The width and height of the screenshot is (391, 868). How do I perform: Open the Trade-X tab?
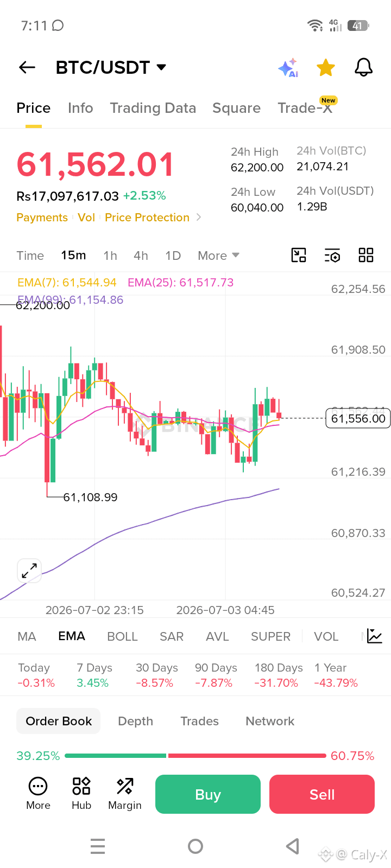pyautogui.click(x=305, y=108)
